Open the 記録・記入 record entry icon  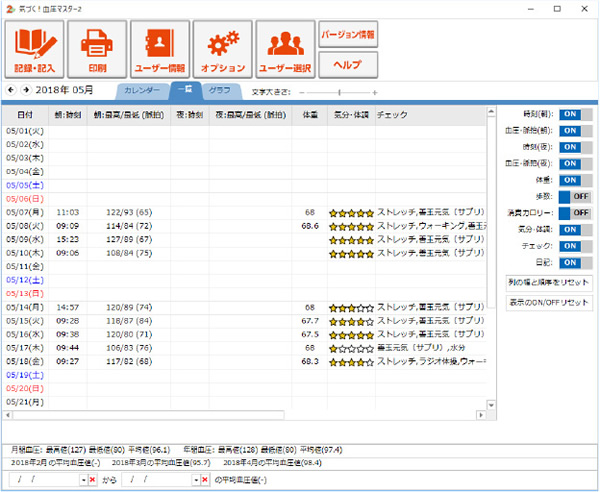coord(34,49)
